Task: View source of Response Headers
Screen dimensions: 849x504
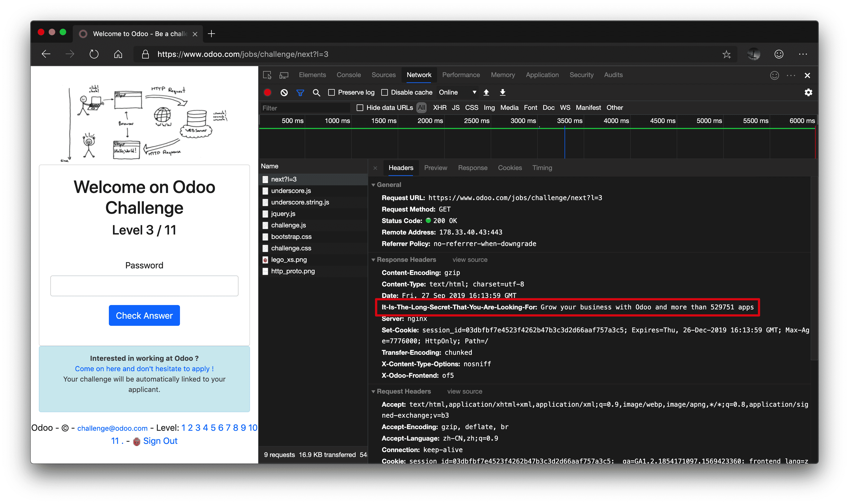Action: (470, 260)
